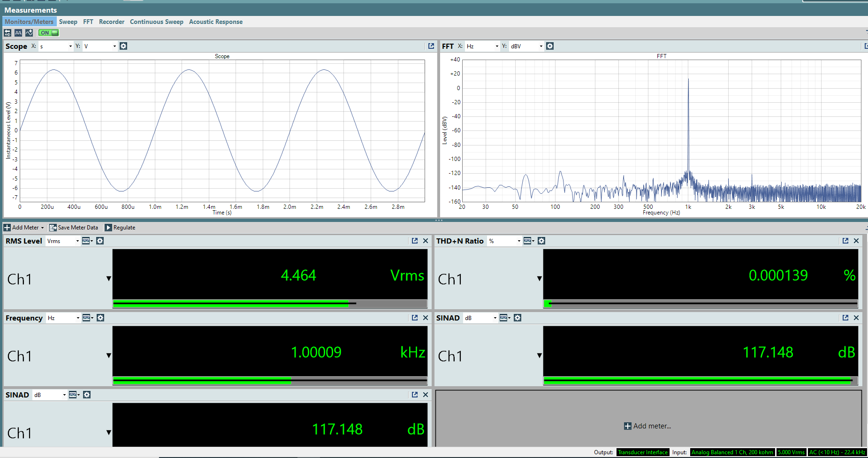This screenshot has width=868, height=458.
Task: Pop out the Scope graph window
Action: (431, 46)
